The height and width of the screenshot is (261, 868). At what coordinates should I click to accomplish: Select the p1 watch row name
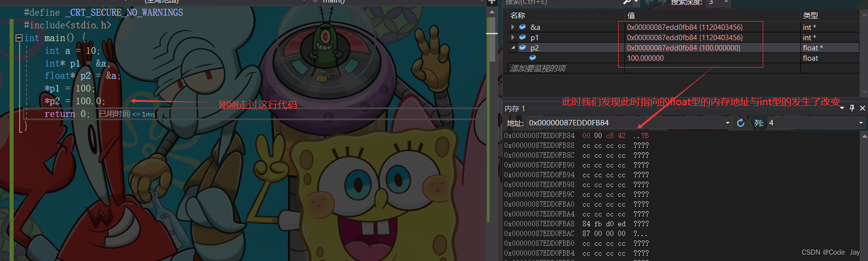(x=534, y=37)
